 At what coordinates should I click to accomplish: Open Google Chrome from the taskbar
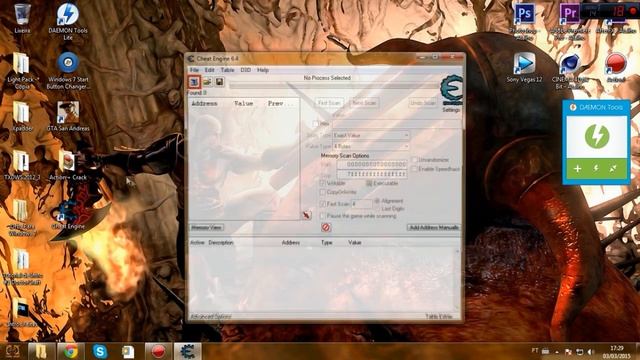pyautogui.click(x=70, y=351)
